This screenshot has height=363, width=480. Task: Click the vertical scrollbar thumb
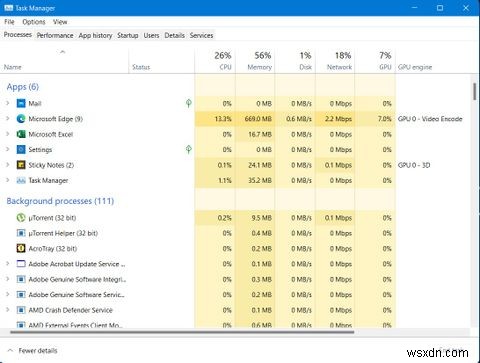point(475,91)
